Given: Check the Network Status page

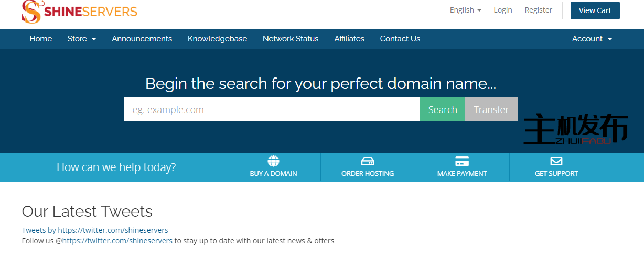Looking at the screenshot, I should pos(291,39).
